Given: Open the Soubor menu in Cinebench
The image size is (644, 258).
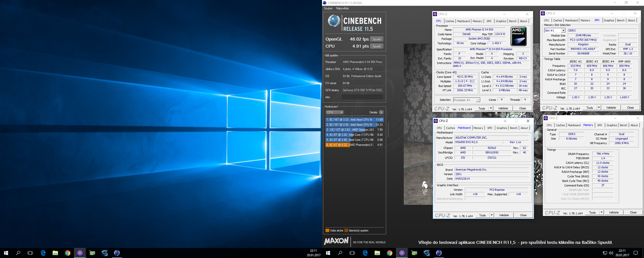Looking at the screenshot, I should 328,9.
